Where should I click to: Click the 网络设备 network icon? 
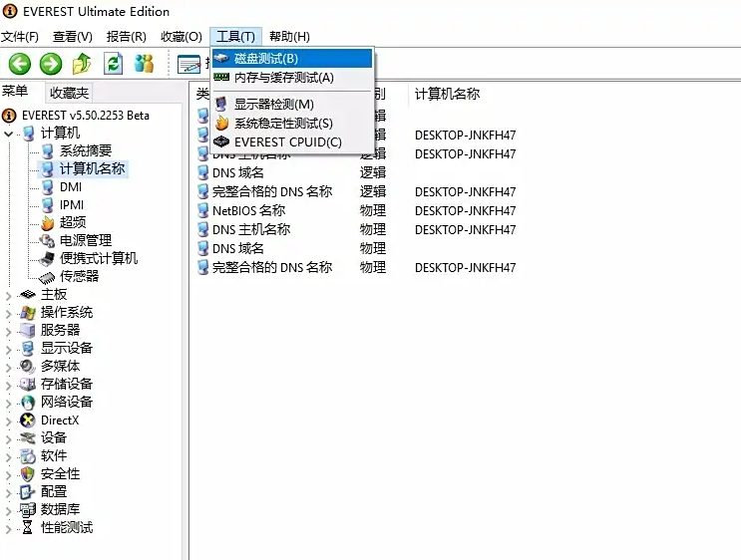coord(28,403)
